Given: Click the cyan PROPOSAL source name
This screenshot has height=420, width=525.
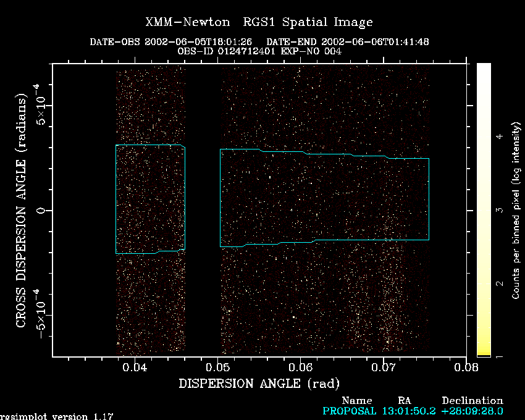Looking at the screenshot, I should point(349,411).
